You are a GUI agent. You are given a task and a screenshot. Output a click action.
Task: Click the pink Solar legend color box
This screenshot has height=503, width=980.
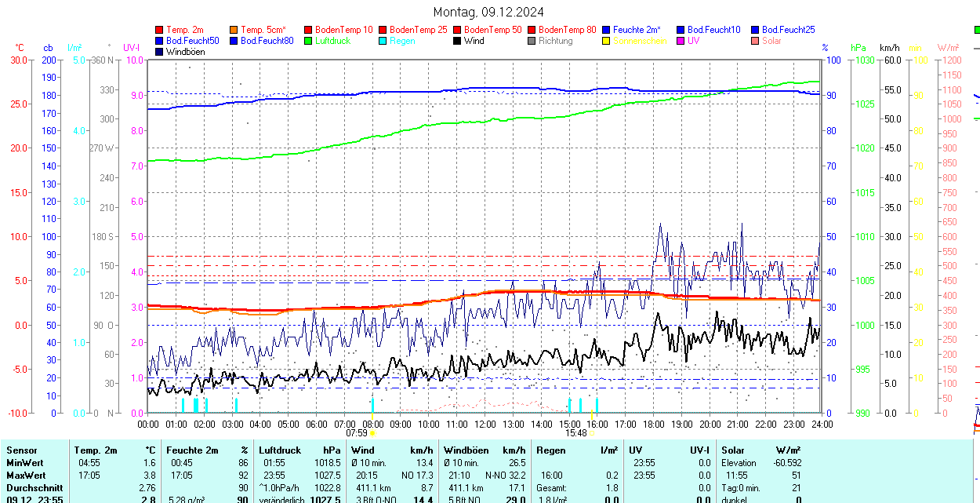(756, 41)
